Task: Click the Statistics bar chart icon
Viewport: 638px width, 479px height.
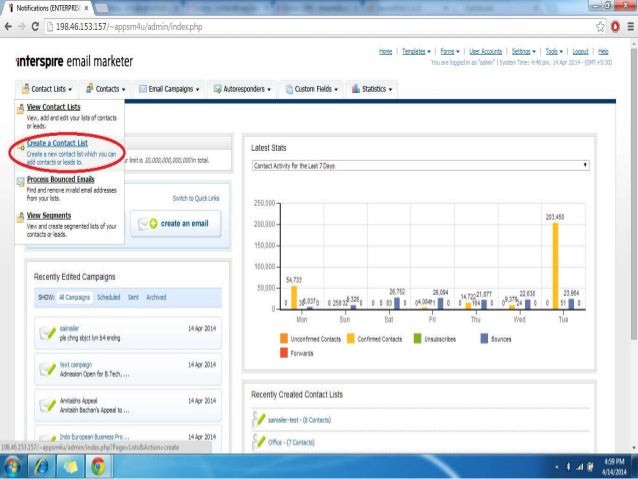Action: pyautogui.click(x=356, y=88)
